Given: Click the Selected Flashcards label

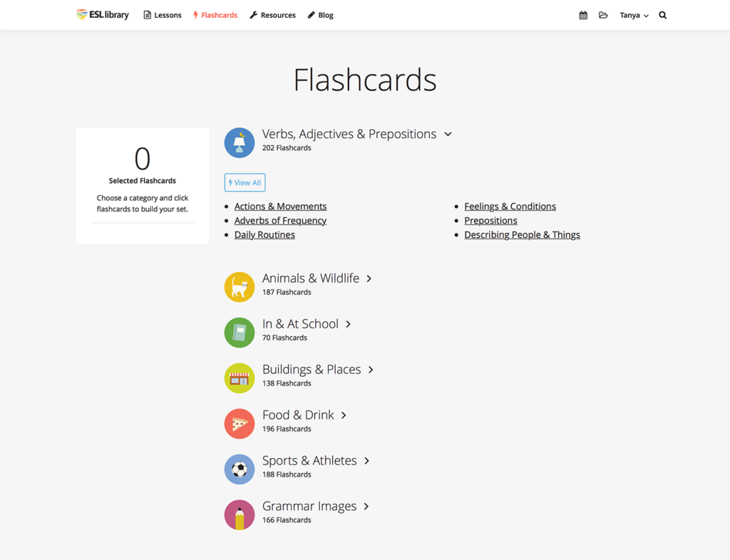Looking at the screenshot, I should [143, 180].
